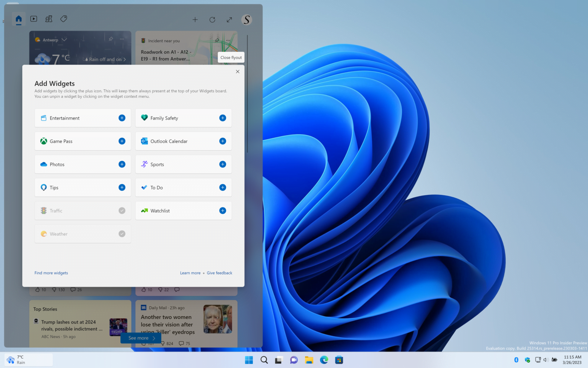Add the Tips widget
The height and width of the screenshot is (368, 588).
coord(122,187)
